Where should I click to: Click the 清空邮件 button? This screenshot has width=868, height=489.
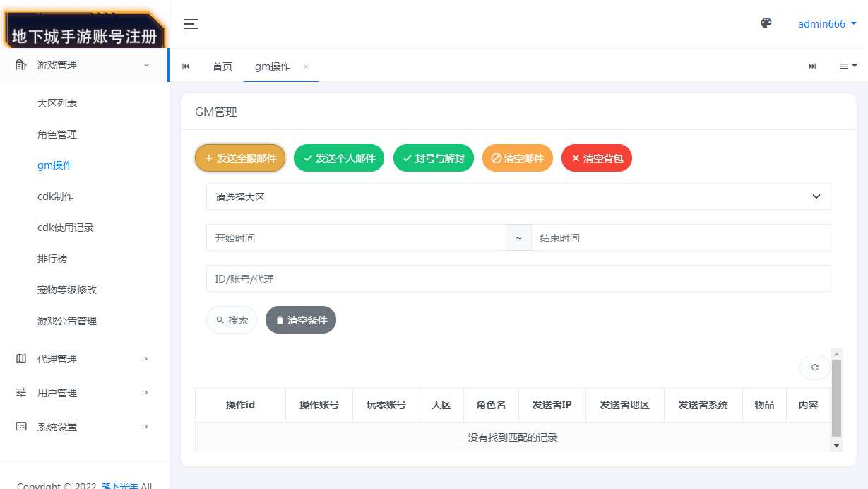click(518, 158)
